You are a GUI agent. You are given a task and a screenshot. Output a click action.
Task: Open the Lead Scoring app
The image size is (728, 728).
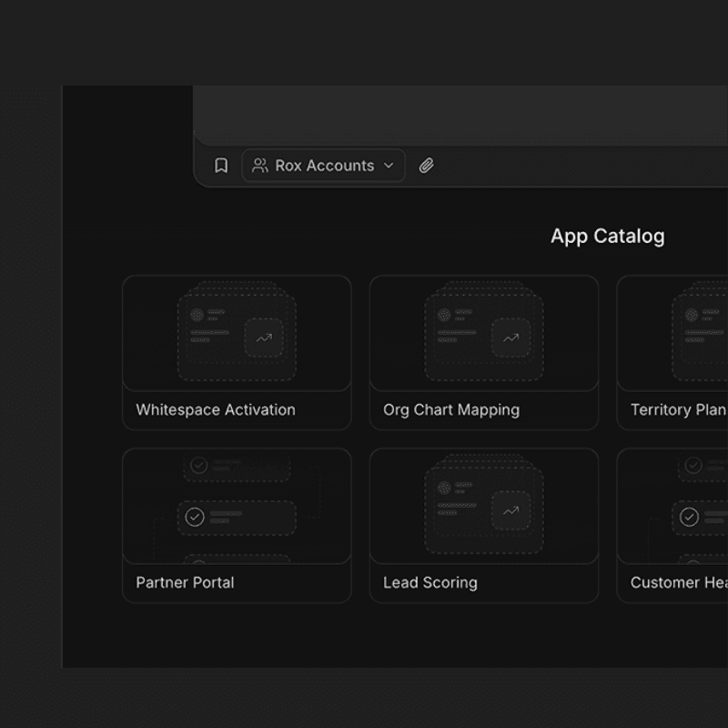point(430,582)
